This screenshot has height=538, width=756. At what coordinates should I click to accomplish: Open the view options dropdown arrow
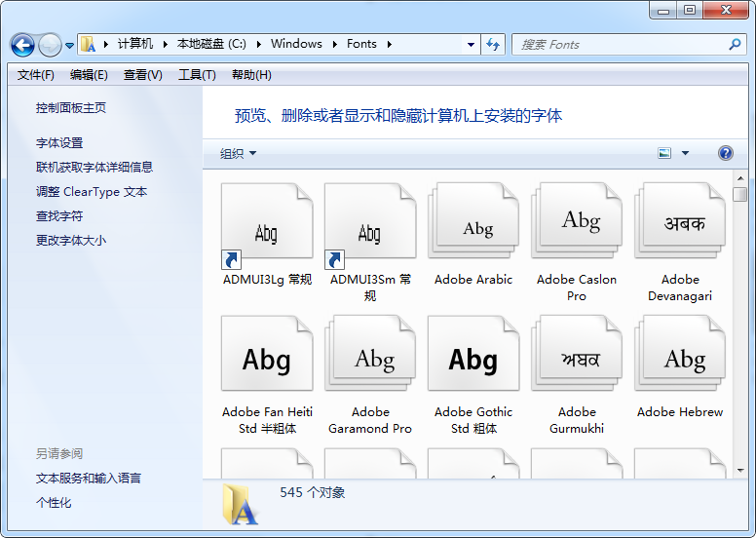coord(685,153)
